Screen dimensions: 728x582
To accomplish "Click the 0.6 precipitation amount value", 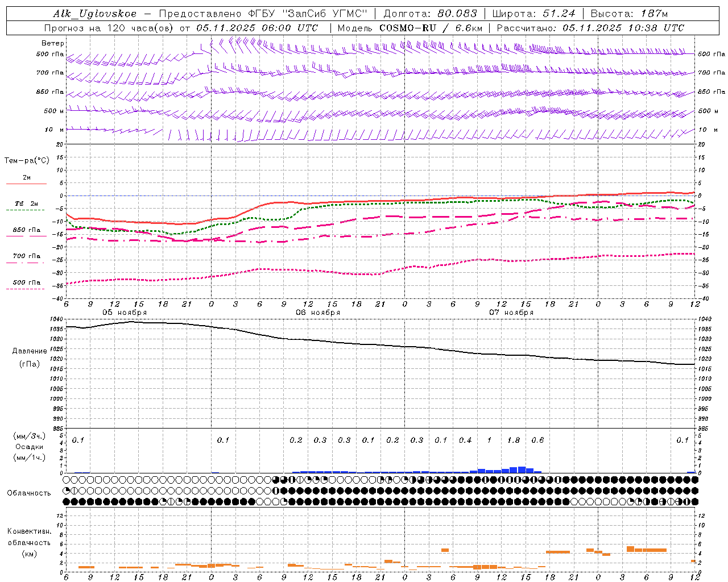I will (x=537, y=440).
